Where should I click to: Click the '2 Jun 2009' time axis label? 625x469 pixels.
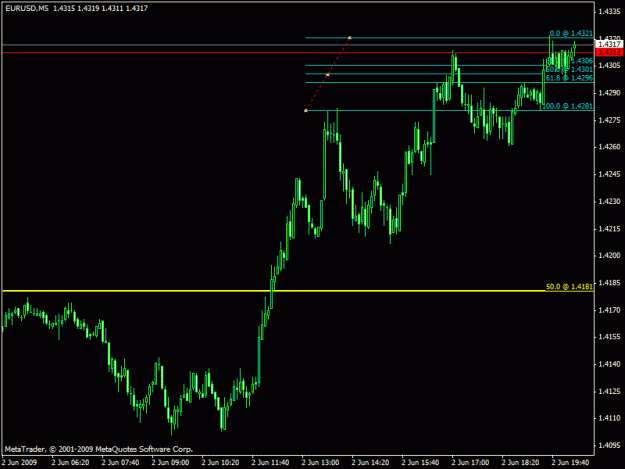click(20, 462)
